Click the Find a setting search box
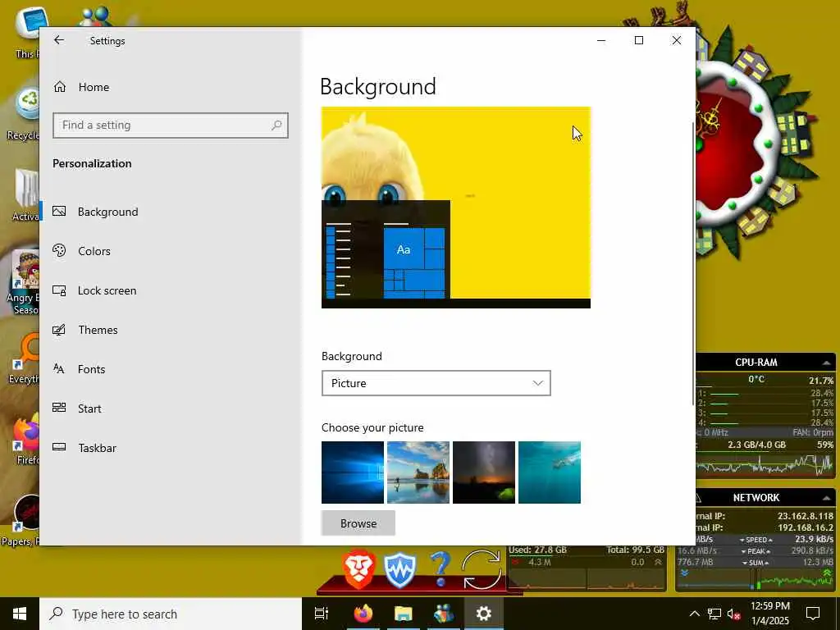This screenshot has height=630, width=840. (171, 126)
